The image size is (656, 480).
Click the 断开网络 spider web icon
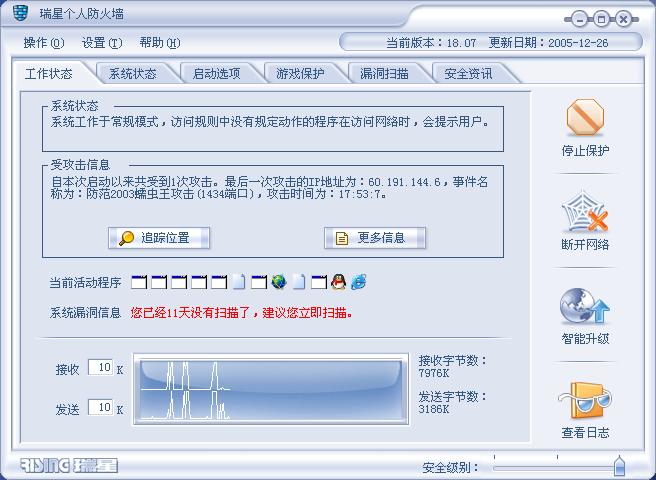[x=585, y=212]
